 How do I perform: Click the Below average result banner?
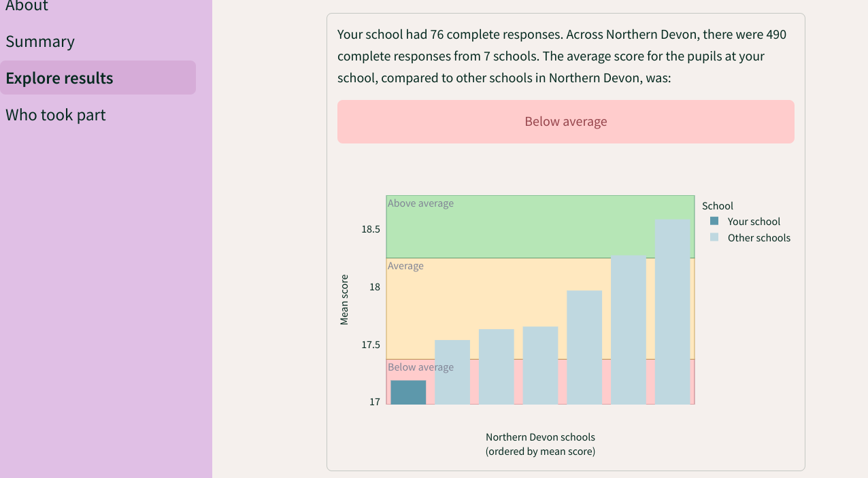(x=565, y=122)
